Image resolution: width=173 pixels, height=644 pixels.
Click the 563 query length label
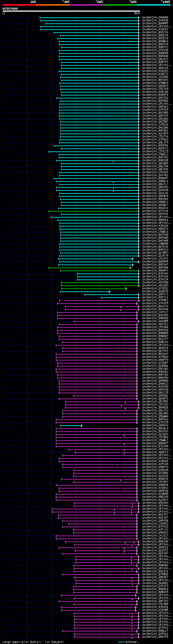pyautogui.click(x=137, y=13)
